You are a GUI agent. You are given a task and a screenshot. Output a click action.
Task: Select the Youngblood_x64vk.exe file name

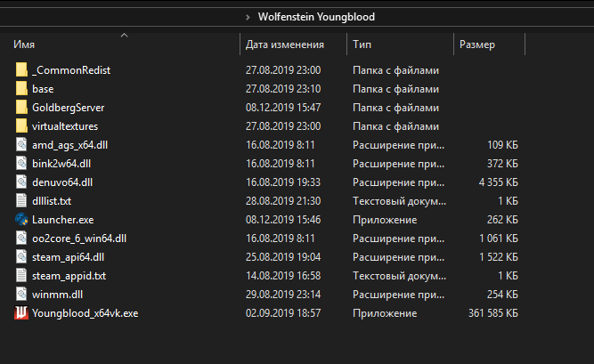(85, 313)
